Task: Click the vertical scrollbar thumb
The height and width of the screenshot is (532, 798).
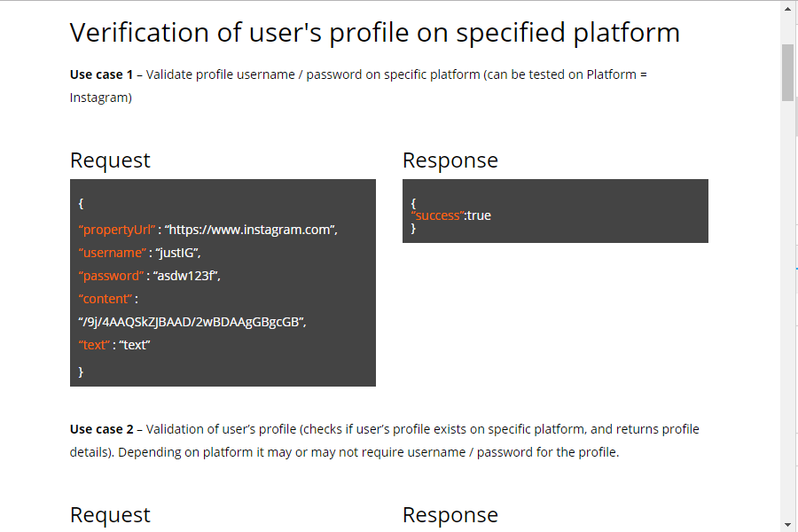Action: [787, 72]
